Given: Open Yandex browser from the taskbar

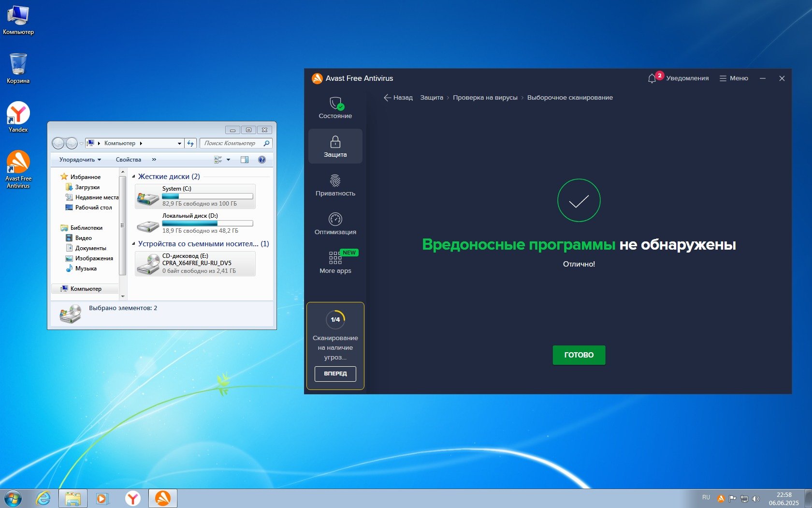Looking at the screenshot, I should coord(132,498).
